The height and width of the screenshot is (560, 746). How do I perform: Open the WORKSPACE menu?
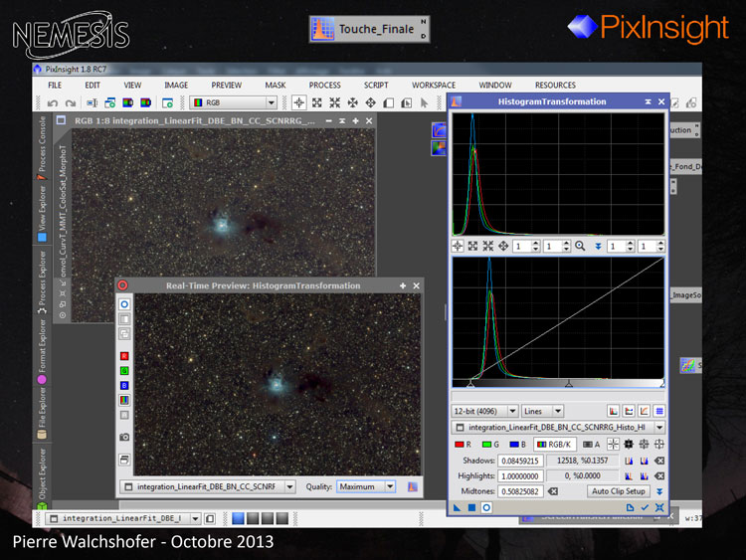pyautogui.click(x=434, y=86)
